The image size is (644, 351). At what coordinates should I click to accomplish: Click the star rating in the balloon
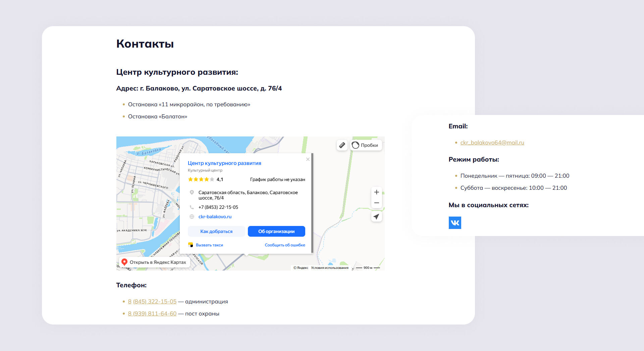201,179
